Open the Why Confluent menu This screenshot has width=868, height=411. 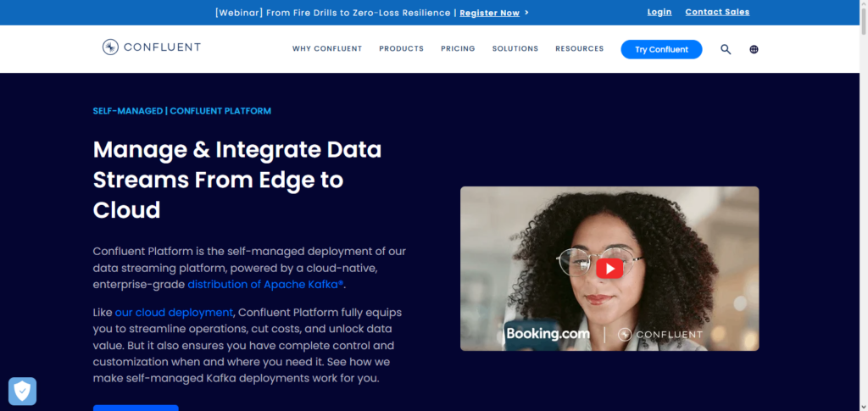[x=327, y=48]
